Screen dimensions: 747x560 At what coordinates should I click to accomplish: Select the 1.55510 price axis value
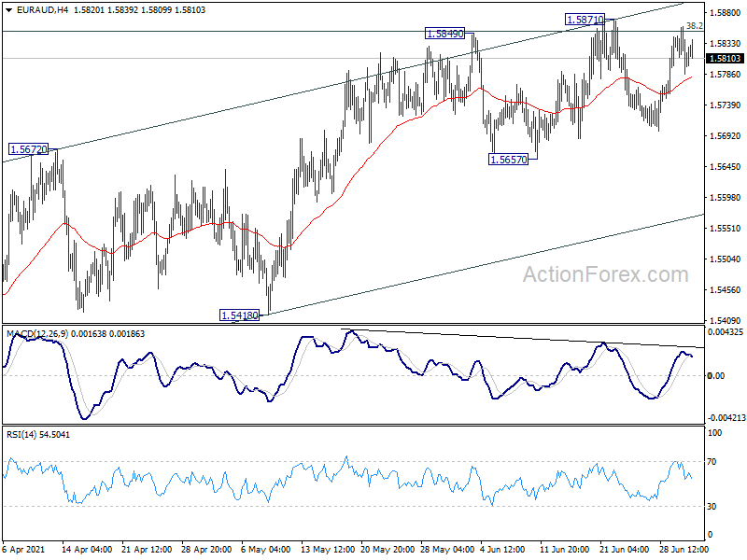pos(726,229)
